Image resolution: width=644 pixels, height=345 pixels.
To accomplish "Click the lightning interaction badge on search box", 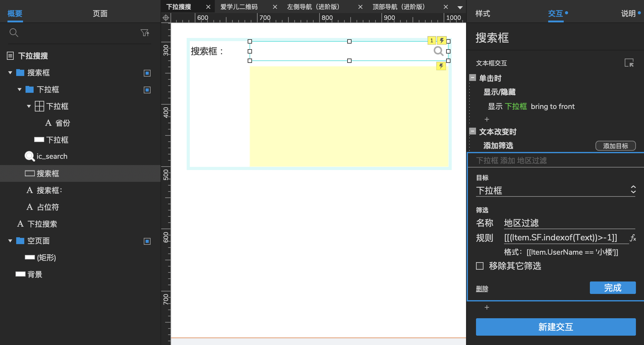I will pyautogui.click(x=442, y=40).
